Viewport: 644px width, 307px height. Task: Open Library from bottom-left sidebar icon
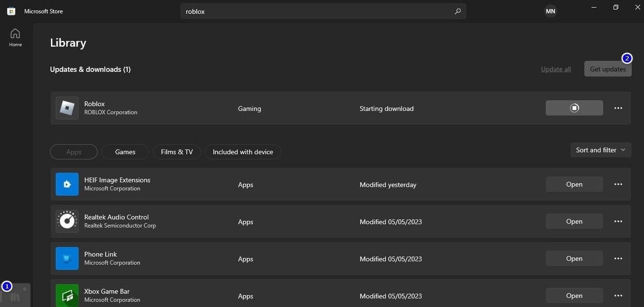[16, 296]
